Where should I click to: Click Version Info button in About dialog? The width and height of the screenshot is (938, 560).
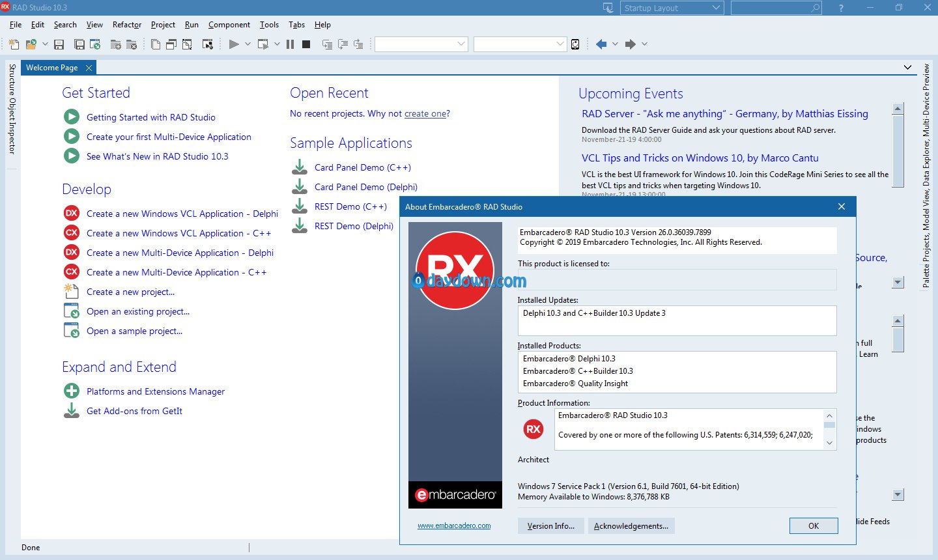pyautogui.click(x=551, y=525)
